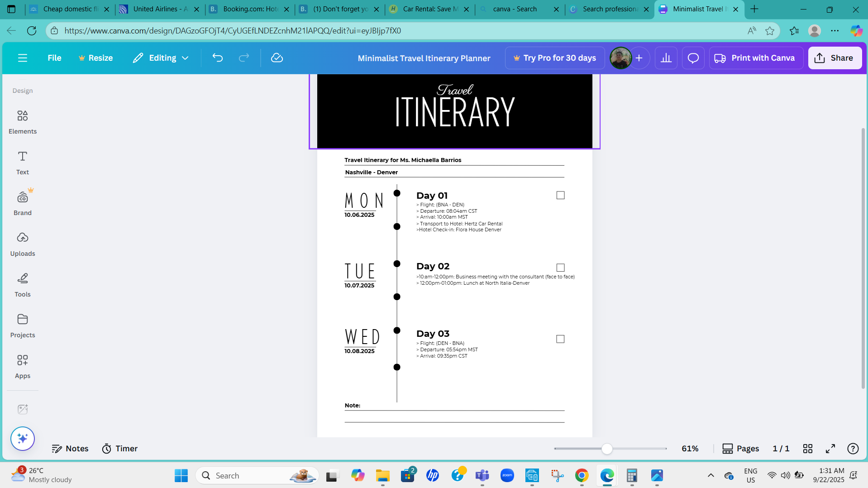Click the design title Minimalist Travel Itinerary Planner
Viewport: 868px width, 488px height.
(x=424, y=58)
